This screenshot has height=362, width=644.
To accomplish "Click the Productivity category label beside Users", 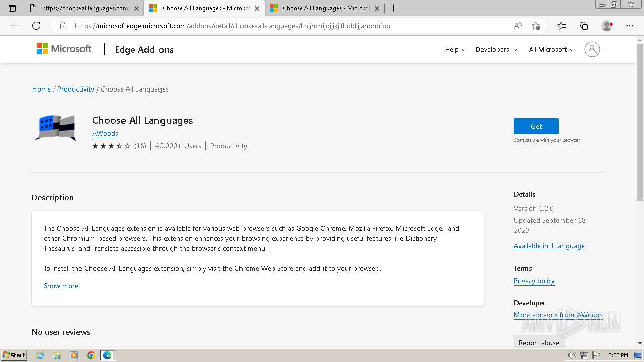I will (x=228, y=146).
